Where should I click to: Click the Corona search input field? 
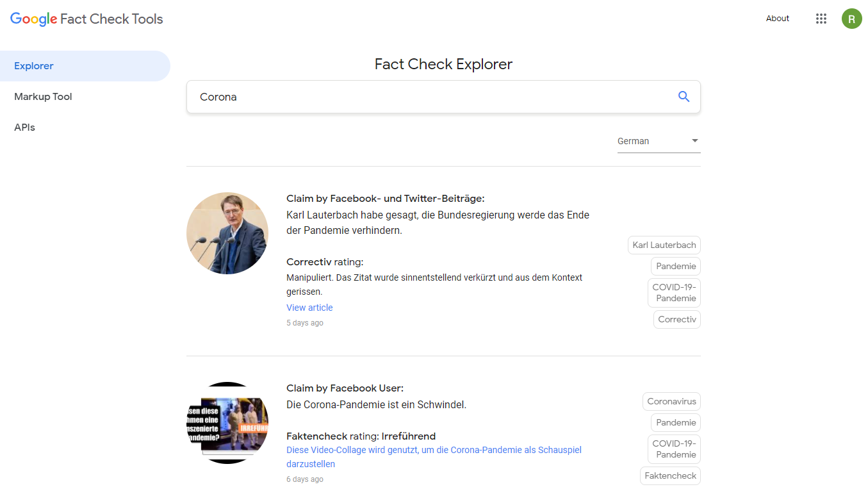(x=429, y=97)
